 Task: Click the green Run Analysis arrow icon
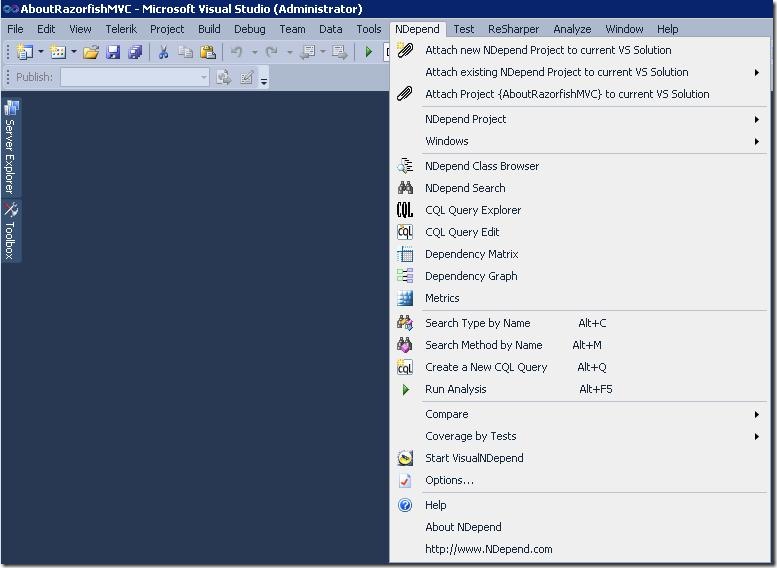[406, 389]
